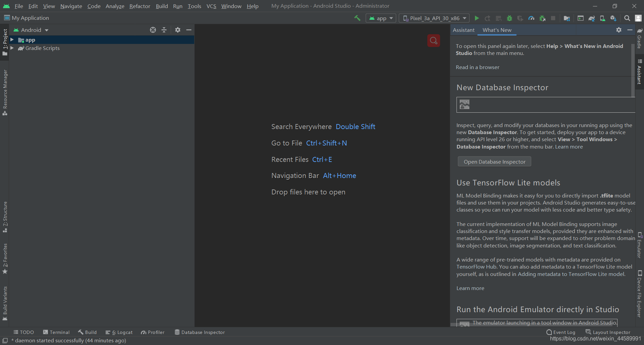Hide the Project panel with minus icon
Image resolution: width=644 pixels, height=345 pixels.
[189, 30]
